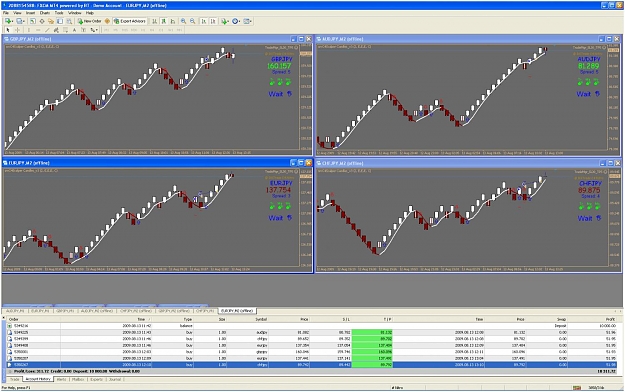Toggle Chart Shift from right border
The width and height of the screenshot is (625, 392).
[213, 21]
